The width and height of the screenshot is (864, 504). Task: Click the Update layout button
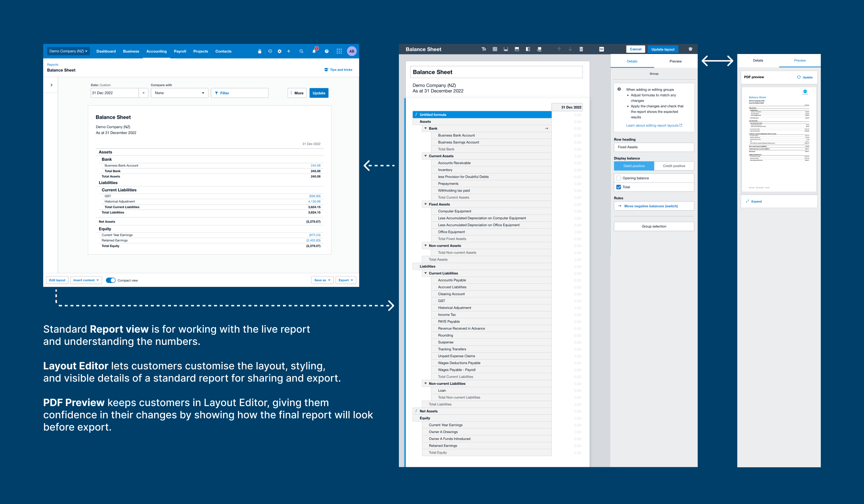coord(663,49)
